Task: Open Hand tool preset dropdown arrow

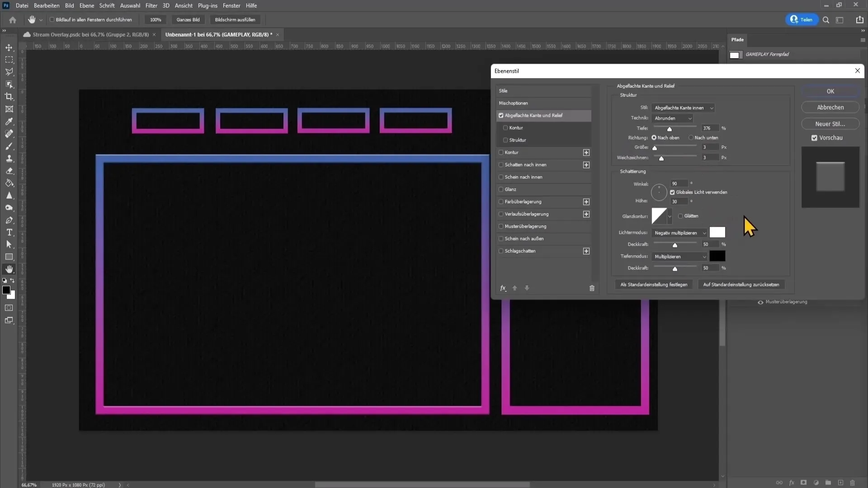Action: pos(41,20)
